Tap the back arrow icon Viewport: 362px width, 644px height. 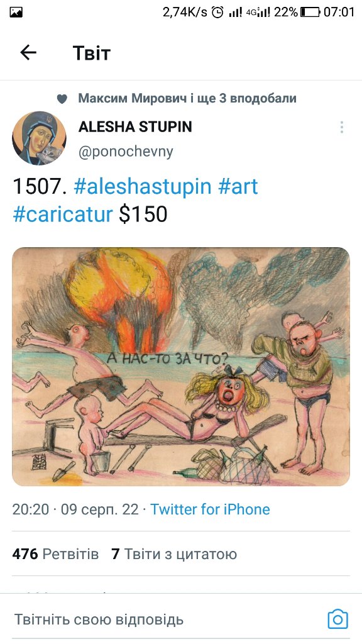tap(28, 53)
